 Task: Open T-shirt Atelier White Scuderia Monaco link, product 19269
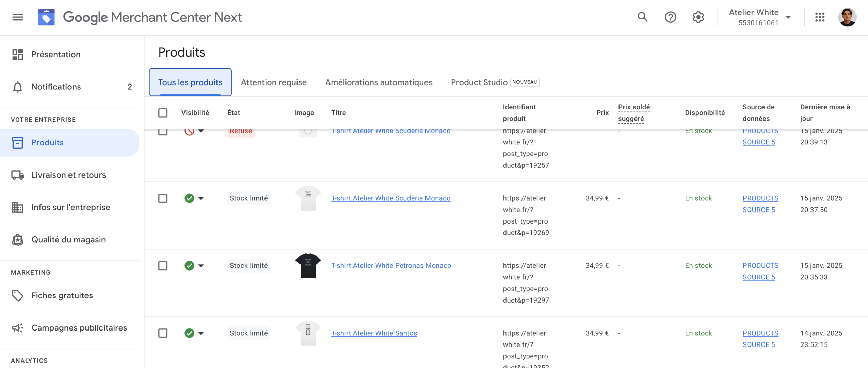pyautogui.click(x=390, y=198)
